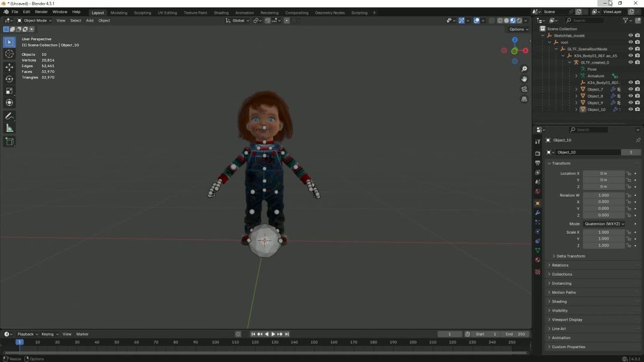This screenshot has width=644, height=362.
Task: Toggle camera view in viewport gizmo
Action: (524, 89)
